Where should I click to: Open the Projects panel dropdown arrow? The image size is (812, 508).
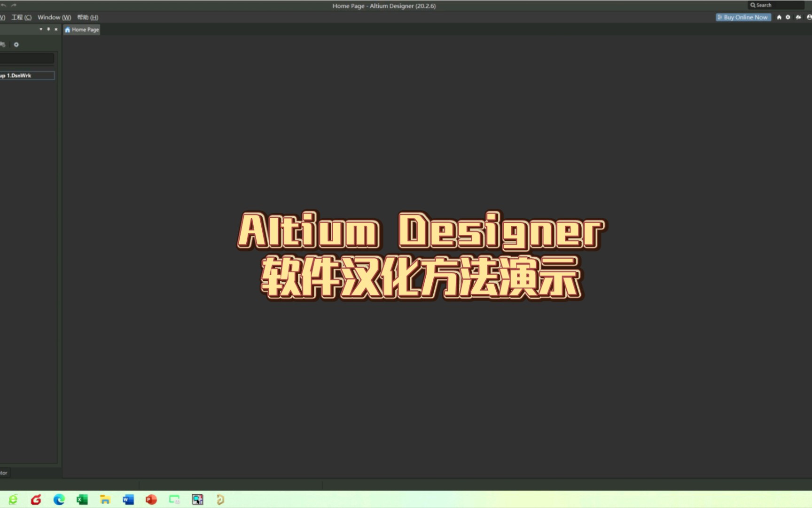(x=41, y=29)
